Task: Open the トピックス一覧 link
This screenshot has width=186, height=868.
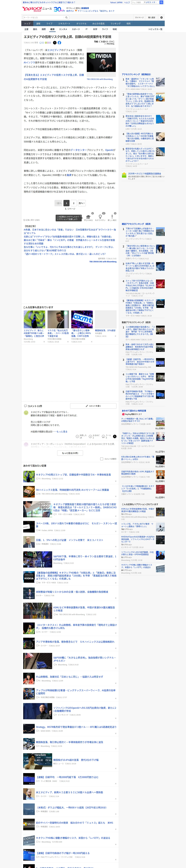Action: pyautogui.click(x=155, y=29)
